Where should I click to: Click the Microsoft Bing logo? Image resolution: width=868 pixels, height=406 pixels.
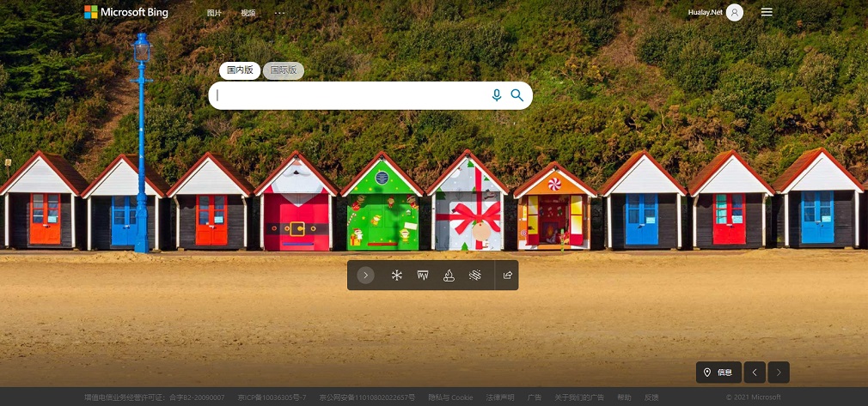(x=126, y=12)
